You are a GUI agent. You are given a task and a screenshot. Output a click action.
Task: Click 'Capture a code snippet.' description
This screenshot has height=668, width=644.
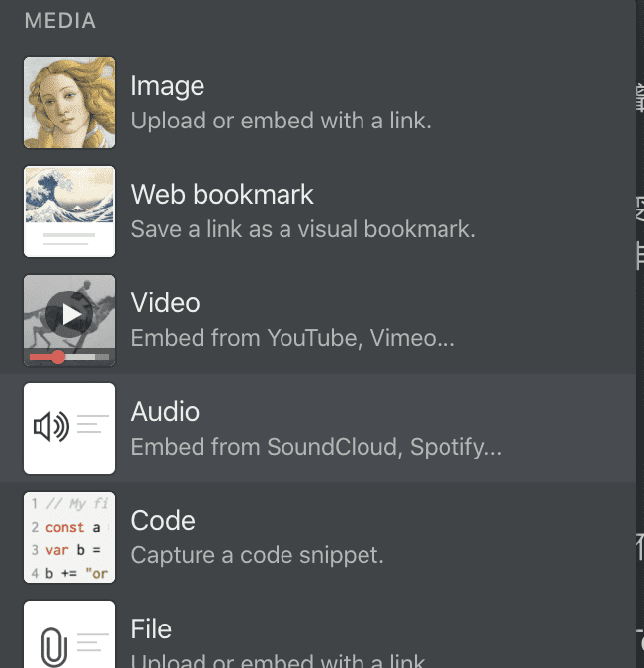257,555
